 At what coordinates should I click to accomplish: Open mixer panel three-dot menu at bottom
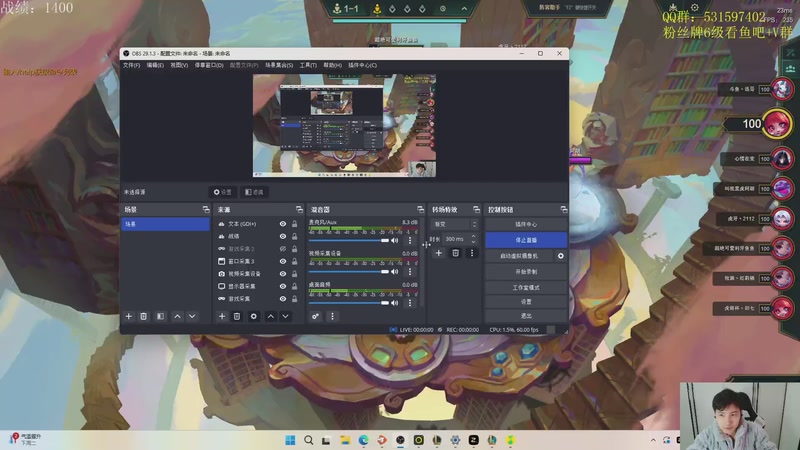click(x=332, y=316)
